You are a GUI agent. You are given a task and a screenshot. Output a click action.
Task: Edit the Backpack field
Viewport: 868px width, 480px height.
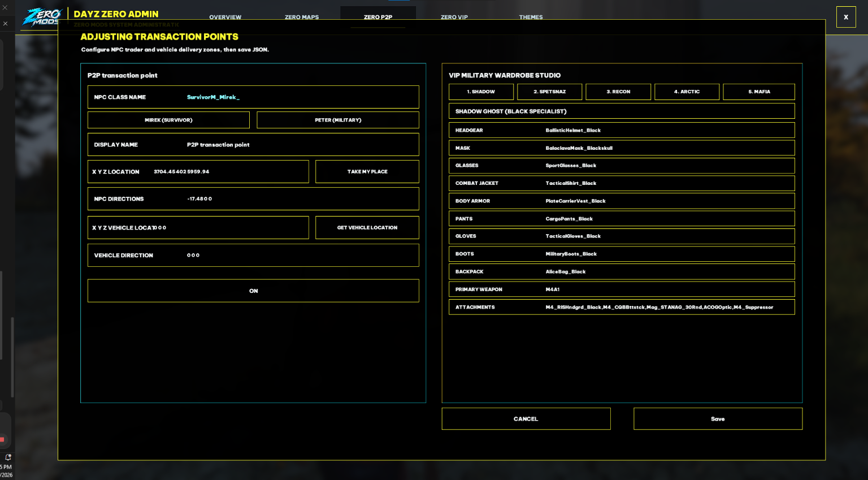[x=622, y=271]
